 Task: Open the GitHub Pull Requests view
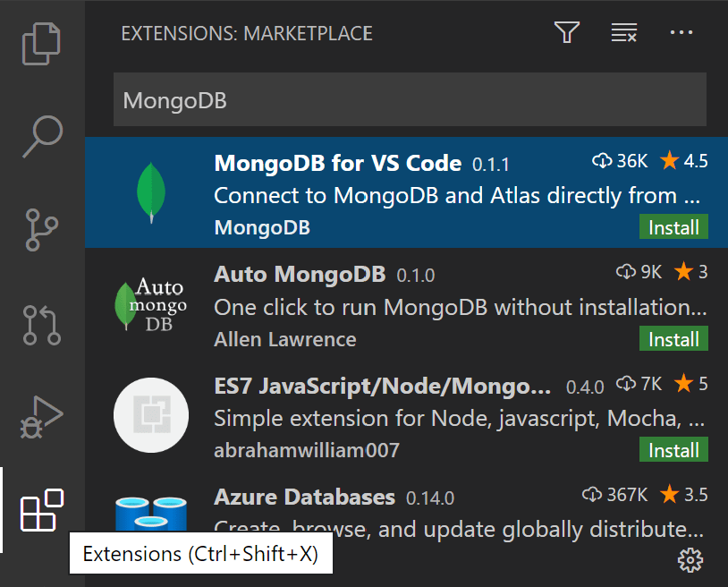41,322
